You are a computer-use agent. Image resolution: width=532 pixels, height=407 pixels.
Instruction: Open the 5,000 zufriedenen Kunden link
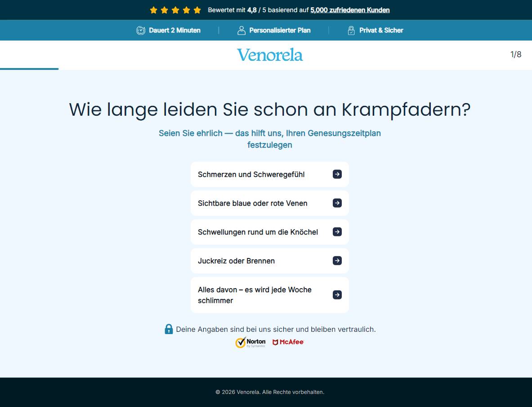pyautogui.click(x=350, y=10)
